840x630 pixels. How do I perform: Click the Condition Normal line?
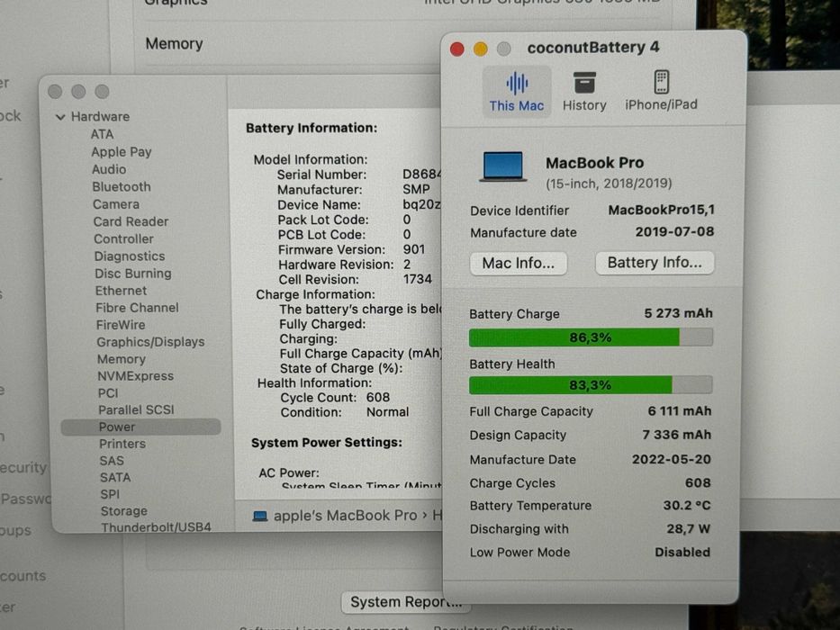[x=345, y=412]
